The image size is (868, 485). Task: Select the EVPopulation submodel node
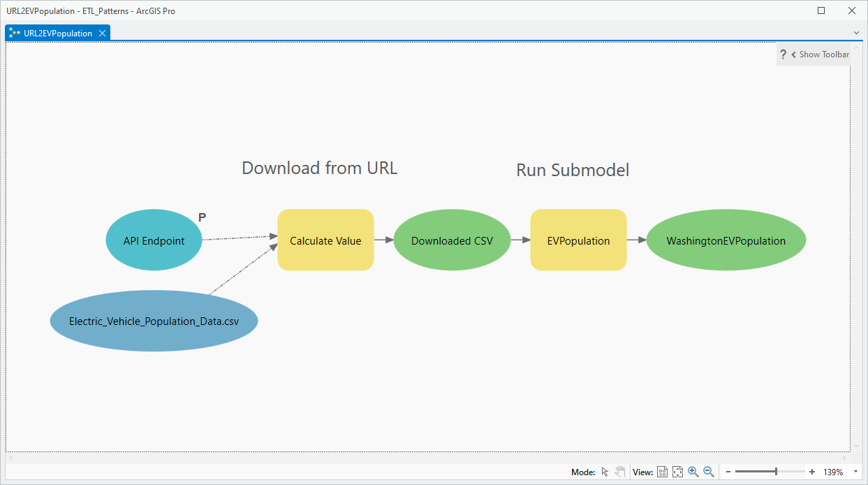[578, 240]
